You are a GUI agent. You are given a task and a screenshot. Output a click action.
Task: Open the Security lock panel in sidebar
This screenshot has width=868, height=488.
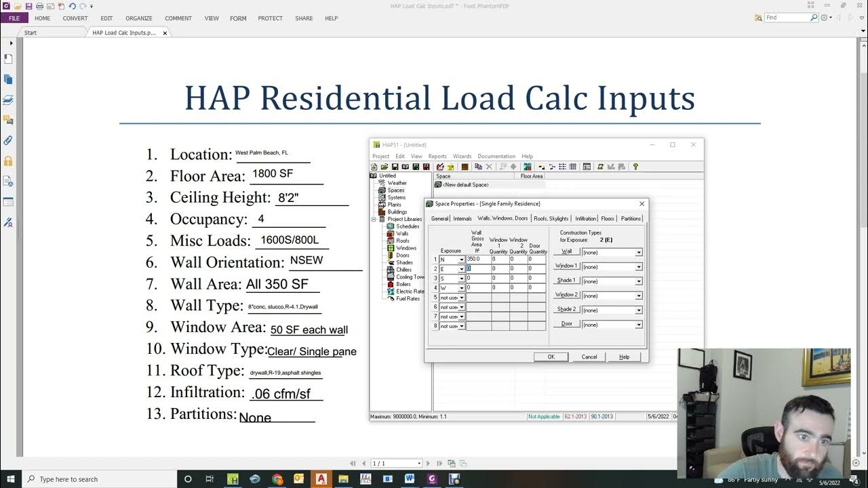(8, 161)
